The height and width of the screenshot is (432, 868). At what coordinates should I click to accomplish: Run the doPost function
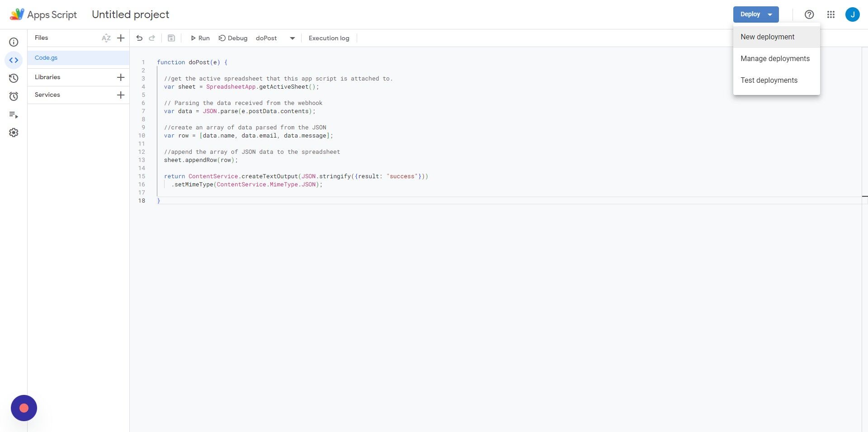click(200, 38)
